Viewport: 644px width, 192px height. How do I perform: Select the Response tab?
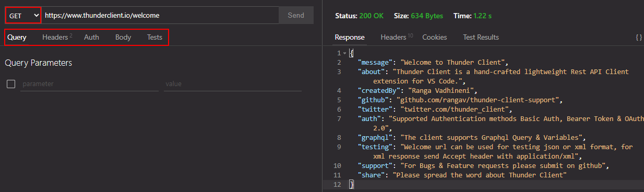(x=350, y=37)
